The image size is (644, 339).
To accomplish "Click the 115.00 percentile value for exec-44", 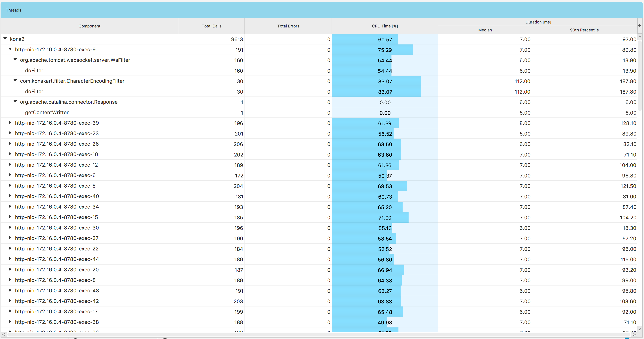I will click(x=628, y=259).
